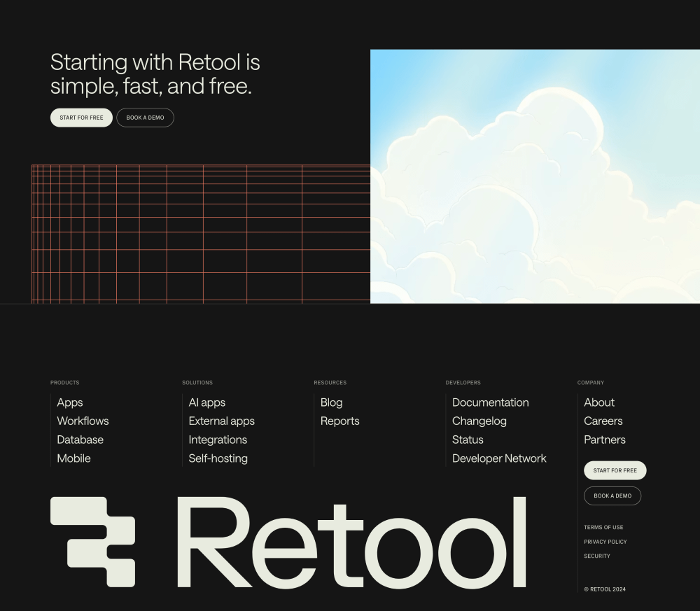Screen dimensions: 700x611
Task: Check the Status link
Action: click(x=468, y=440)
